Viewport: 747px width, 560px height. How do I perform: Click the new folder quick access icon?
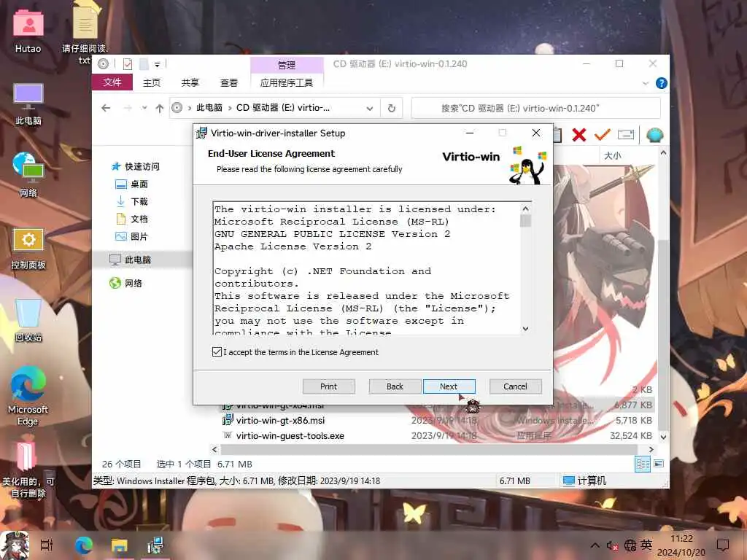click(144, 64)
